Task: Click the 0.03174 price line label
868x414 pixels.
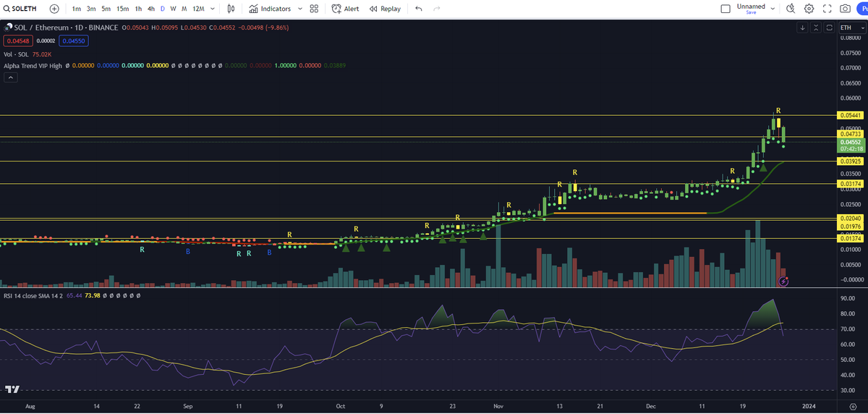Action: [x=850, y=184]
